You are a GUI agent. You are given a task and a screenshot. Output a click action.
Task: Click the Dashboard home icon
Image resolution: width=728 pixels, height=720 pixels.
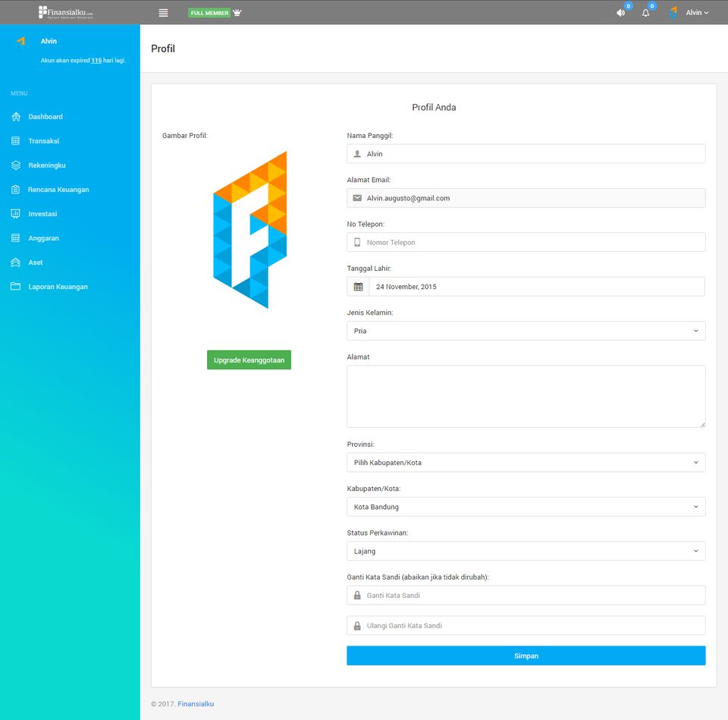(x=16, y=117)
